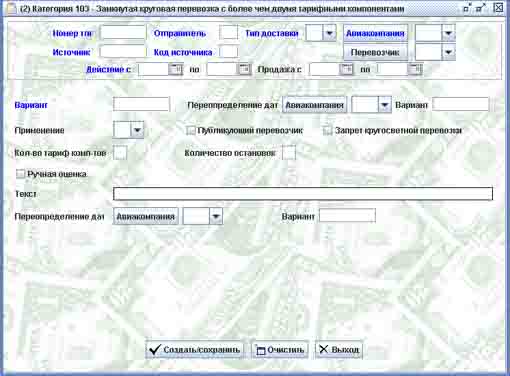Expand the Перевозчик combo box
The width and height of the screenshot is (510, 376).
tap(448, 52)
